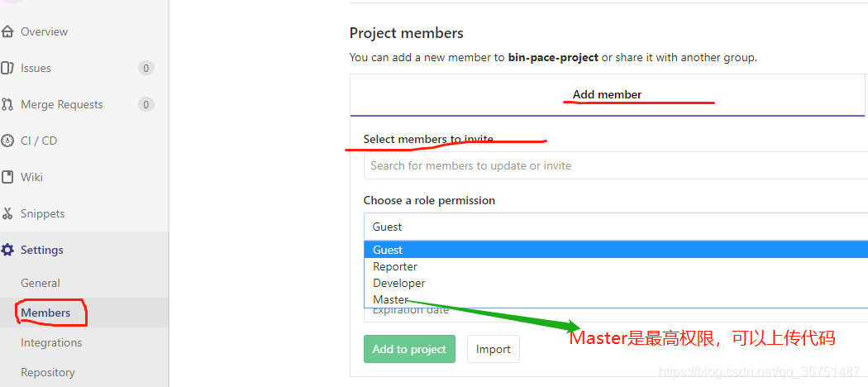Click the Settings gear icon
The width and height of the screenshot is (868, 387).
7,251
